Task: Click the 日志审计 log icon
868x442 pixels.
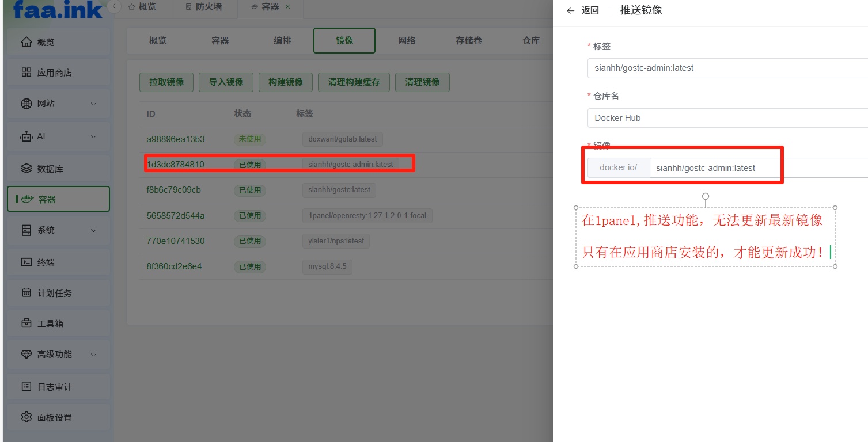Action: pos(26,387)
